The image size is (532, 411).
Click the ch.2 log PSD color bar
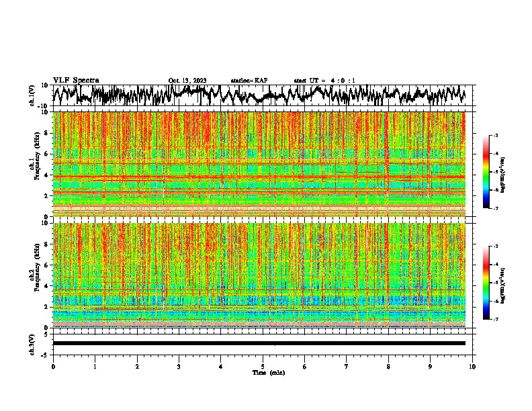tap(486, 283)
